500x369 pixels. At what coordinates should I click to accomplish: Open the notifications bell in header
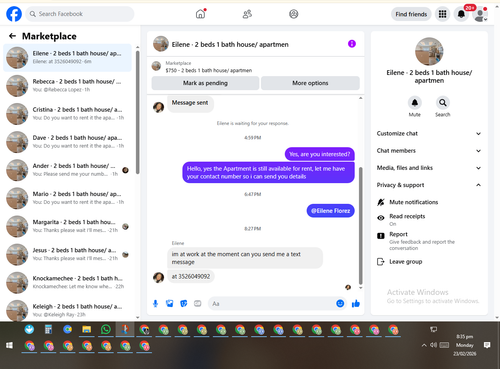coord(461,14)
